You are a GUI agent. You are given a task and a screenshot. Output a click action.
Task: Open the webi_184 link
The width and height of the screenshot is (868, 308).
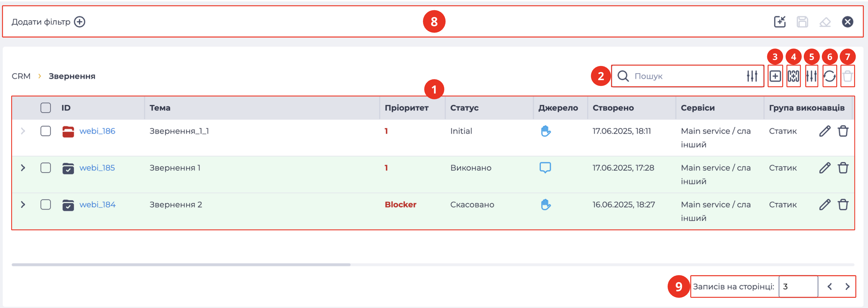[x=97, y=205]
